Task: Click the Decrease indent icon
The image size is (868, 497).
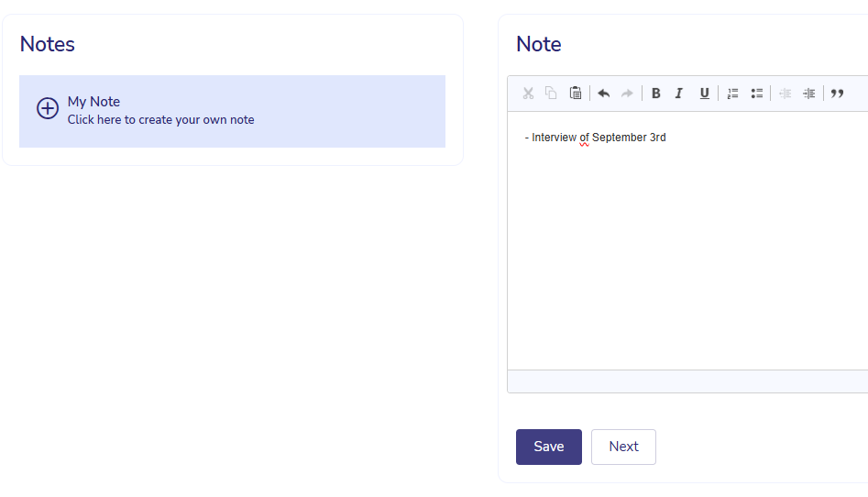Action: pos(785,94)
